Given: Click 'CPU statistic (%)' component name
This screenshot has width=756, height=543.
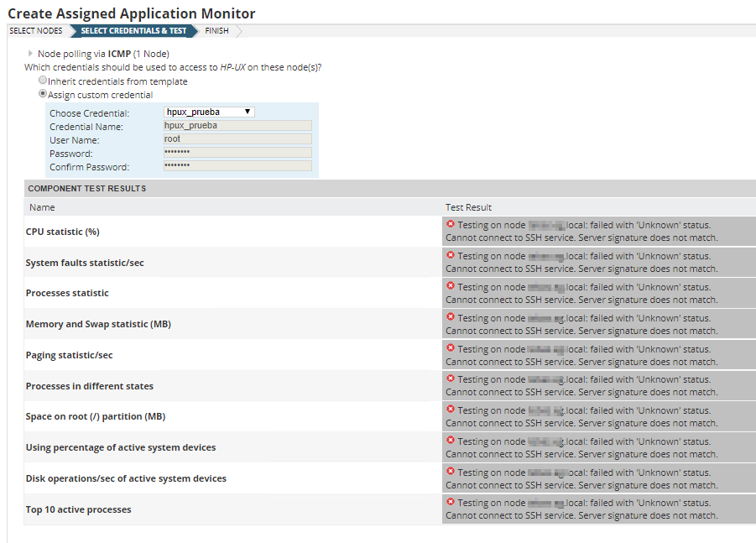Looking at the screenshot, I should (x=63, y=232).
